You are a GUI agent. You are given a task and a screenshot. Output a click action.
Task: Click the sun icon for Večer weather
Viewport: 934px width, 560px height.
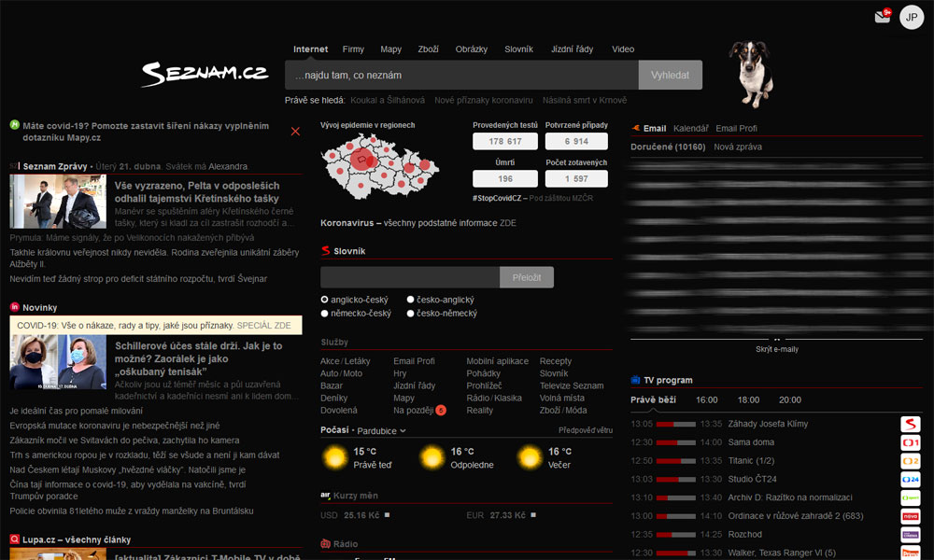[529, 457]
